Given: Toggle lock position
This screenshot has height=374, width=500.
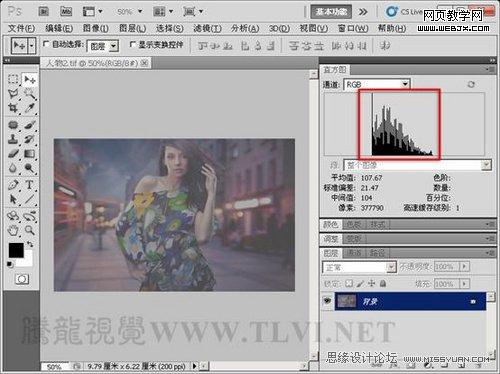Looking at the screenshot, I should [371, 283].
